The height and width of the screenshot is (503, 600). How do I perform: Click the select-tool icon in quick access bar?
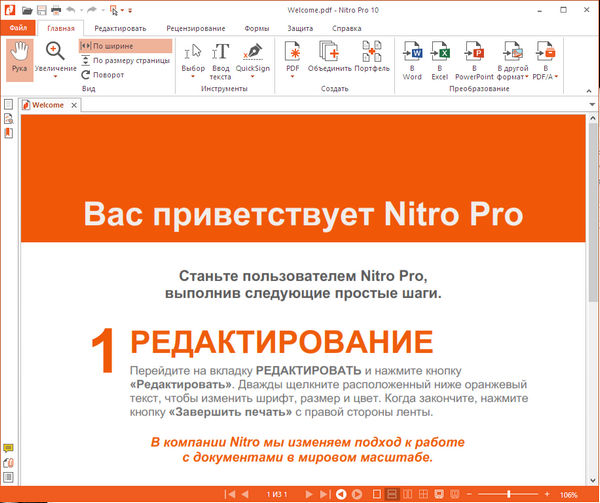[x=114, y=10]
